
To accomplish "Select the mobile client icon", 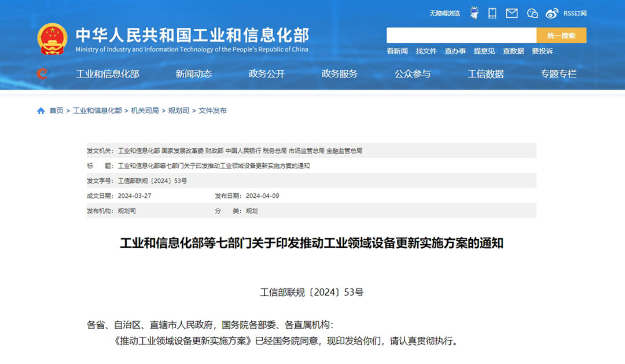I will tap(492, 13).
